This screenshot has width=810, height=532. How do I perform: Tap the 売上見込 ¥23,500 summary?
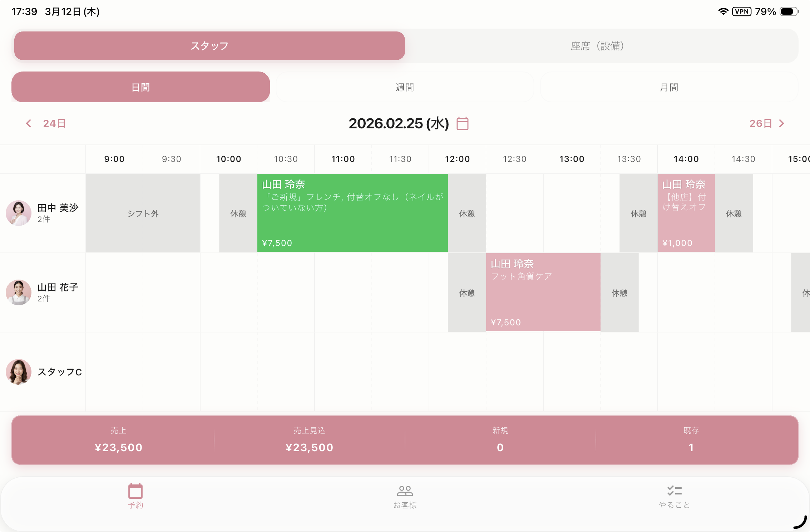click(x=310, y=440)
